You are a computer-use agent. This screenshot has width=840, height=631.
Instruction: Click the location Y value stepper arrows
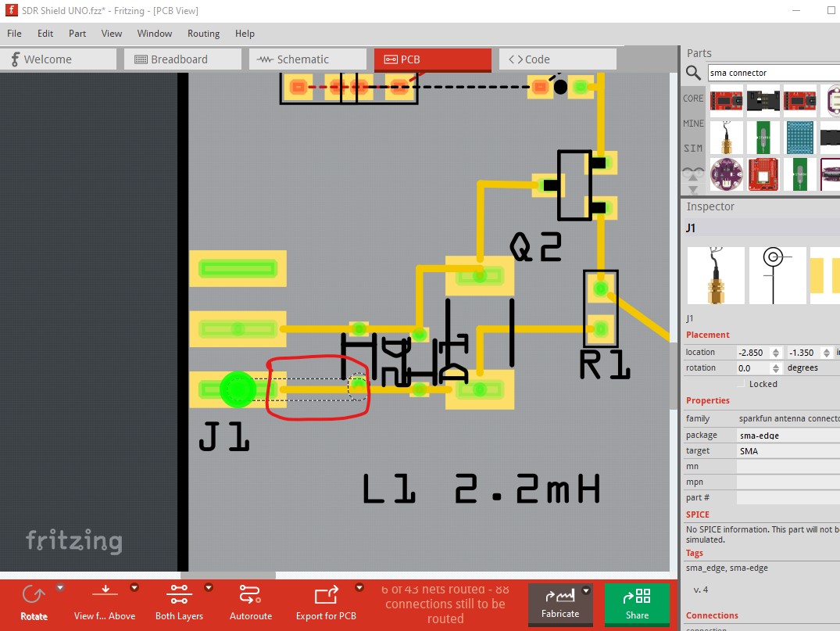pos(827,353)
